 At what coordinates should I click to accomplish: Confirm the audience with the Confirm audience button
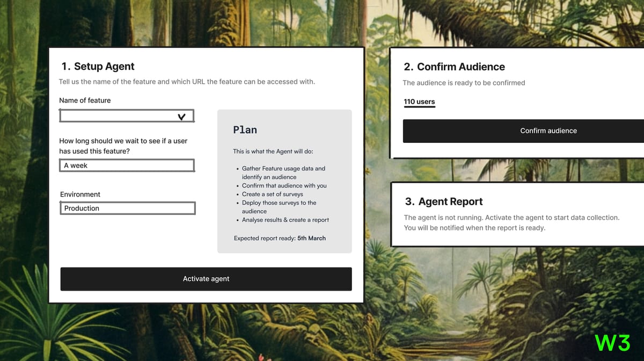tap(523, 131)
